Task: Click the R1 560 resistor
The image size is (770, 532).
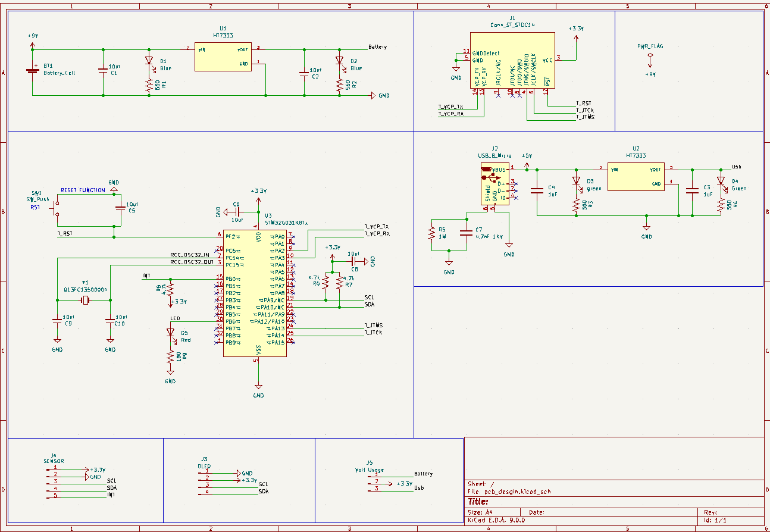Action: point(149,86)
